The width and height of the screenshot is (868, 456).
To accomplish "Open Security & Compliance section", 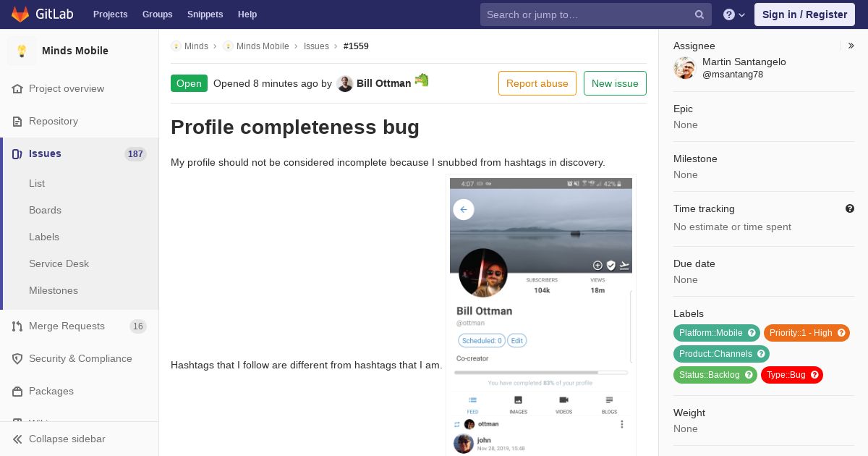I will click(80, 358).
